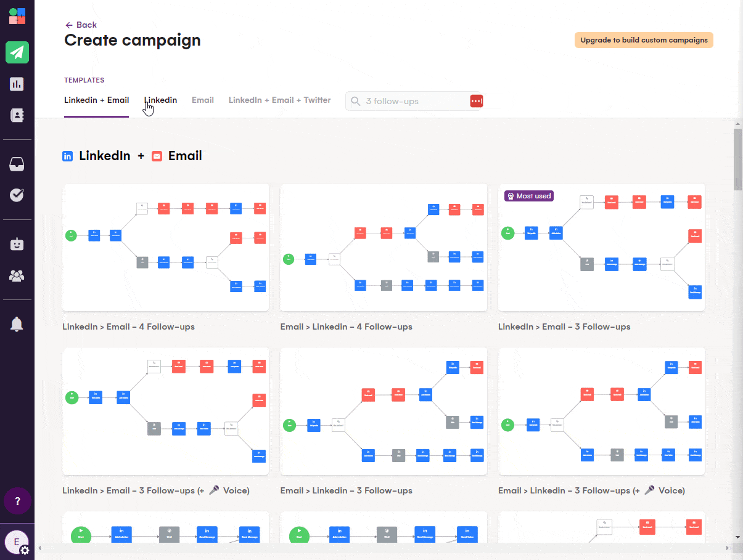Click the search magnifier icon
This screenshot has height=560, width=743.
tap(356, 101)
